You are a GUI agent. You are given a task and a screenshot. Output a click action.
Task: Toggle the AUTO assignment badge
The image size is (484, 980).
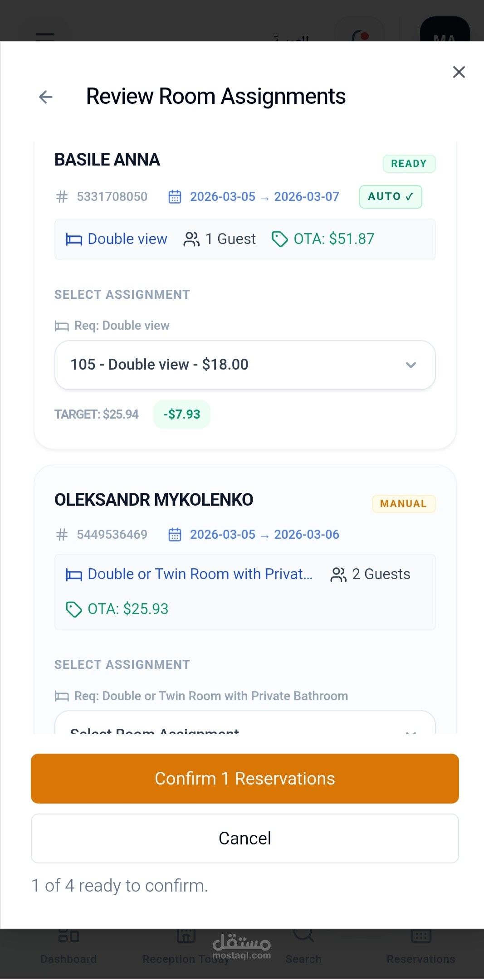[x=391, y=197]
